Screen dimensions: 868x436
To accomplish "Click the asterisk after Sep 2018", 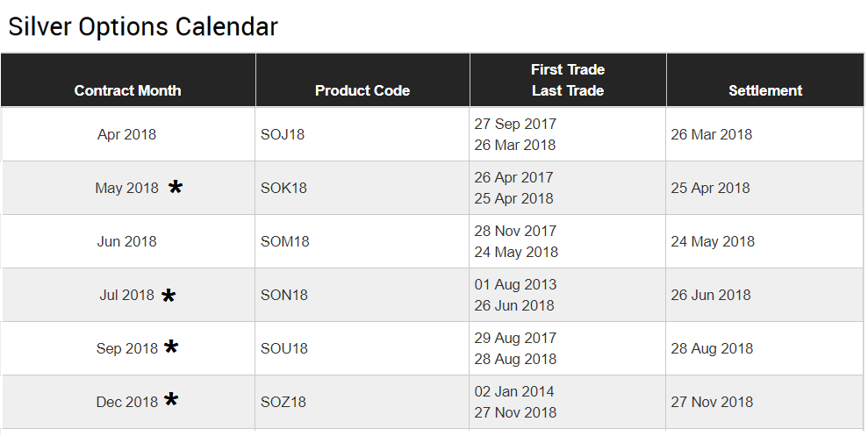I will coord(171,347).
